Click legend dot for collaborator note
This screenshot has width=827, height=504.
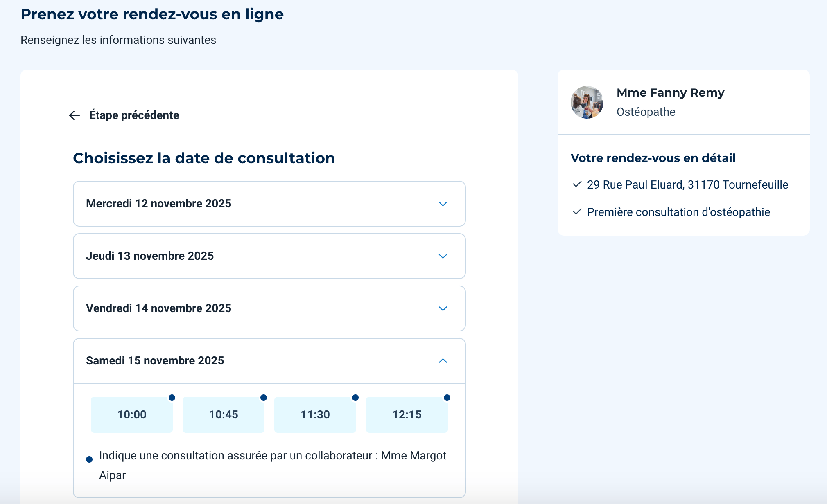[89, 459]
